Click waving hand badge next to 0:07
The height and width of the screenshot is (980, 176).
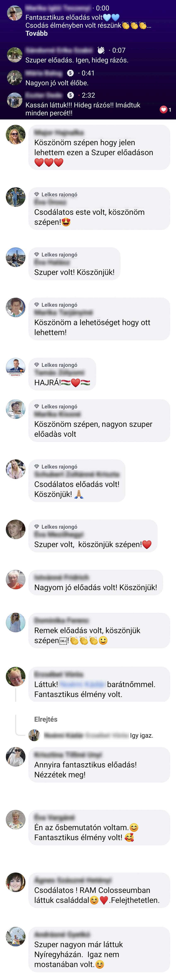[x=101, y=50]
